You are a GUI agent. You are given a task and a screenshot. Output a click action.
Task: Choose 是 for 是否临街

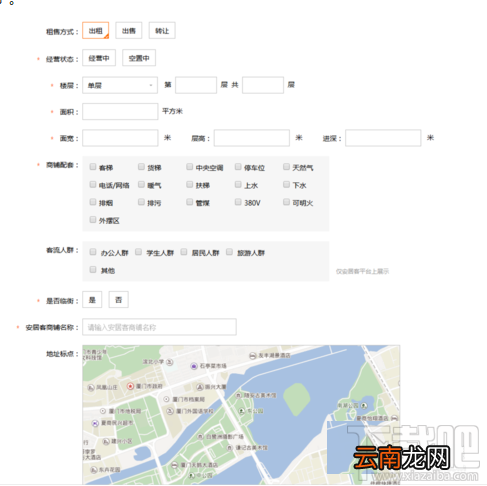click(x=92, y=300)
